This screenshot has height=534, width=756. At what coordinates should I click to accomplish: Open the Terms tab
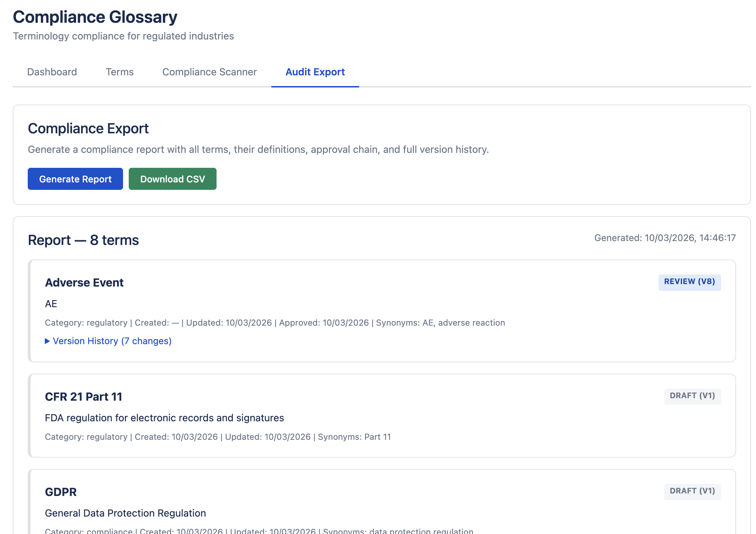pos(119,72)
